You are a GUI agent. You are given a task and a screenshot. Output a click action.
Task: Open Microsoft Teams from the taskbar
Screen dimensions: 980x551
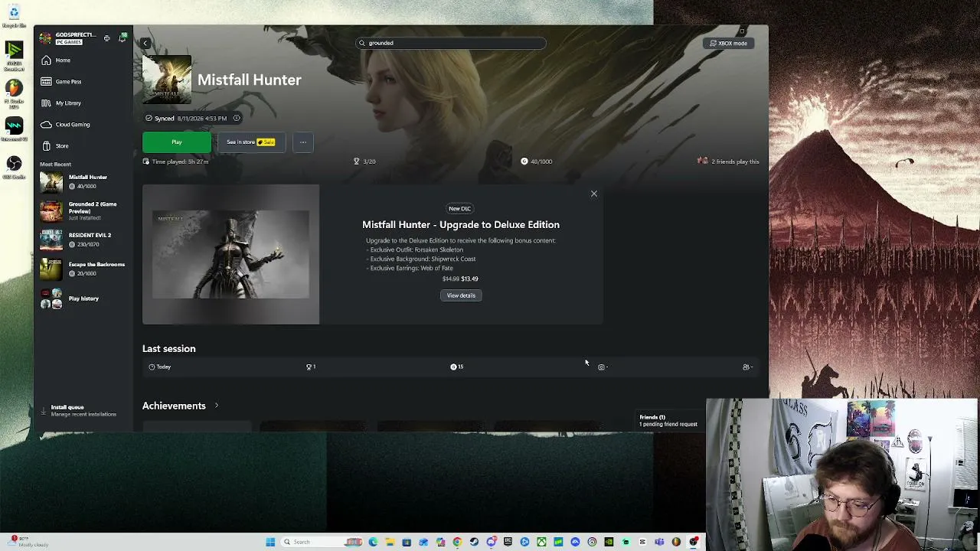(659, 543)
